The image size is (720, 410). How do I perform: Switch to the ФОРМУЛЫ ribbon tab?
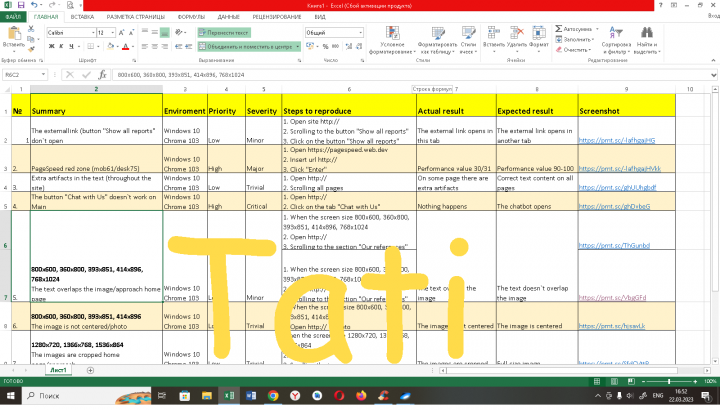tap(191, 17)
